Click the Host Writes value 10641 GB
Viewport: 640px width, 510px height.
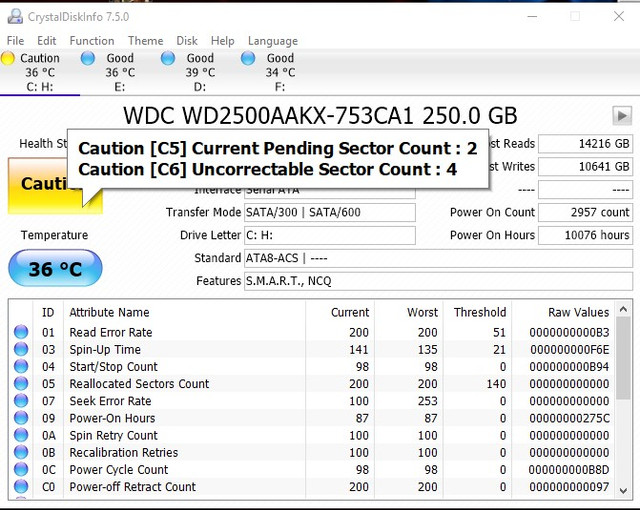coord(585,166)
